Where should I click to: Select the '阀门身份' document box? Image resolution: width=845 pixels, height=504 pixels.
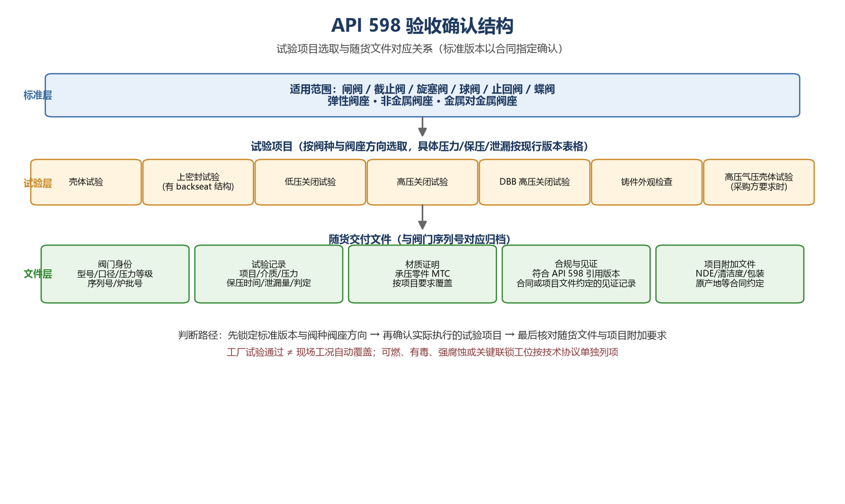coord(115,274)
